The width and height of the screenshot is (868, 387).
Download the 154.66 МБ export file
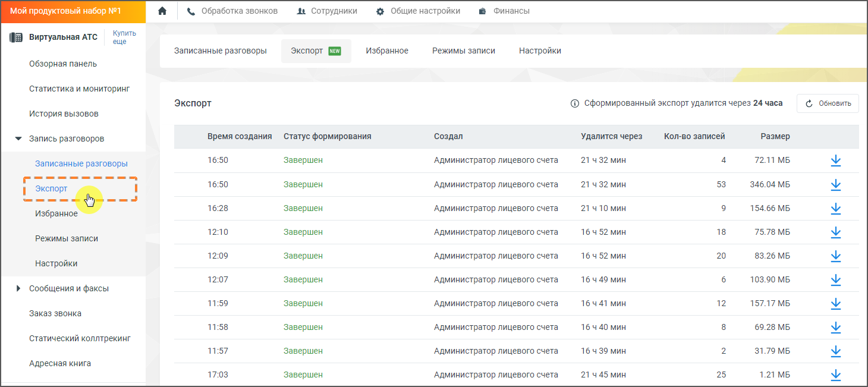pos(835,208)
